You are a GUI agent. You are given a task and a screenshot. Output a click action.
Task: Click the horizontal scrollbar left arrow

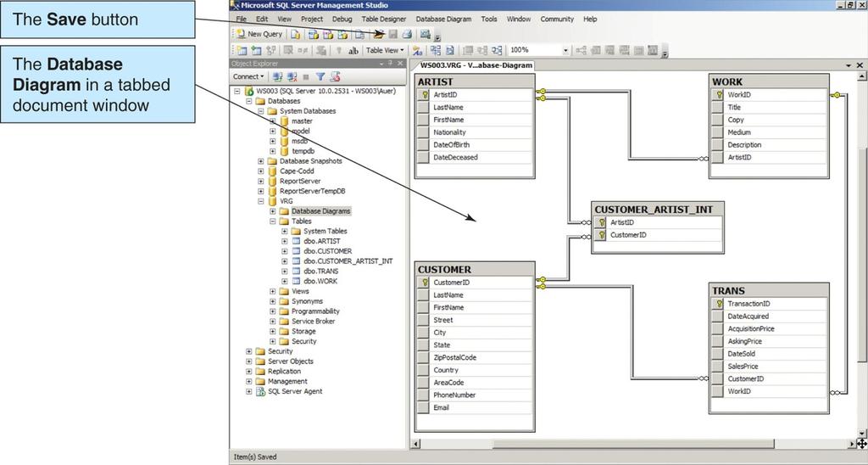[x=415, y=444]
